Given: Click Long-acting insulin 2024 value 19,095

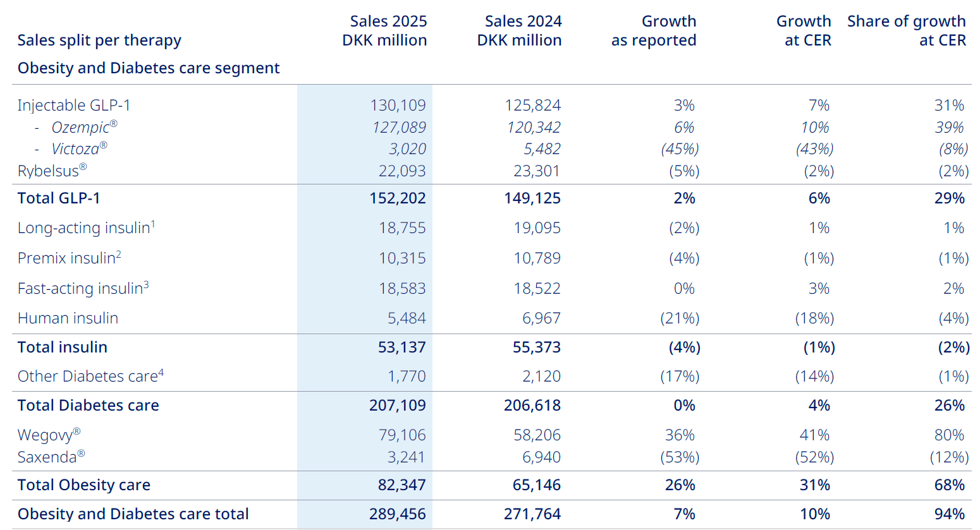Looking at the screenshot, I should 537,228.
